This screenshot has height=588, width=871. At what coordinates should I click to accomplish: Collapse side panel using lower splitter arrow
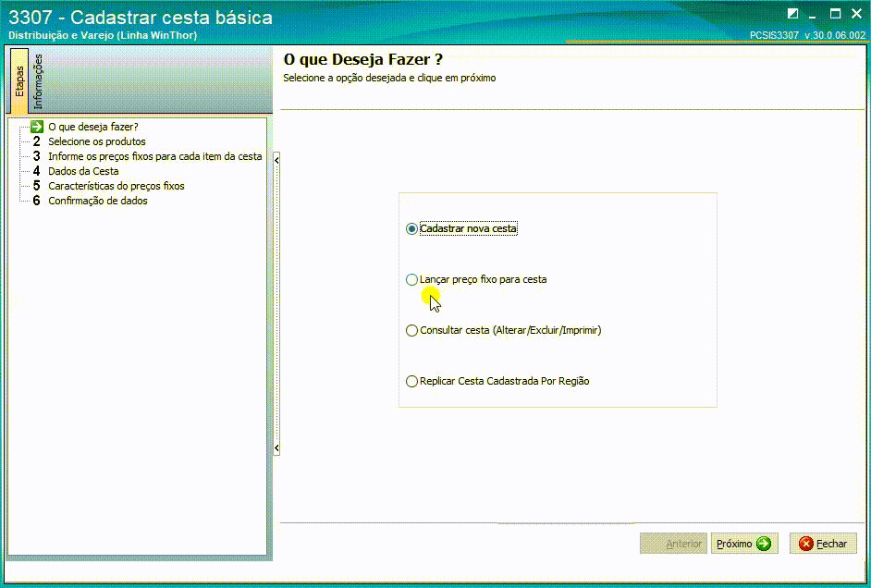click(276, 448)
